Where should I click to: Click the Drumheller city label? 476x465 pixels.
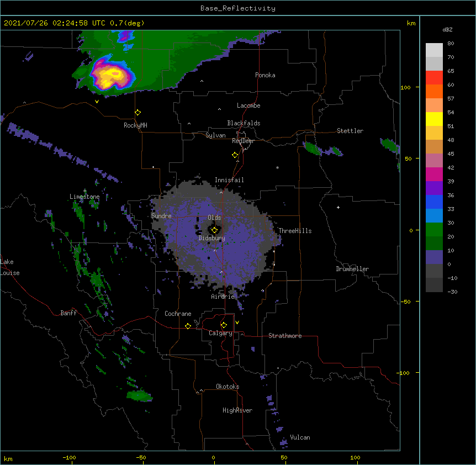pyautogui.click(x=352, y=269)
